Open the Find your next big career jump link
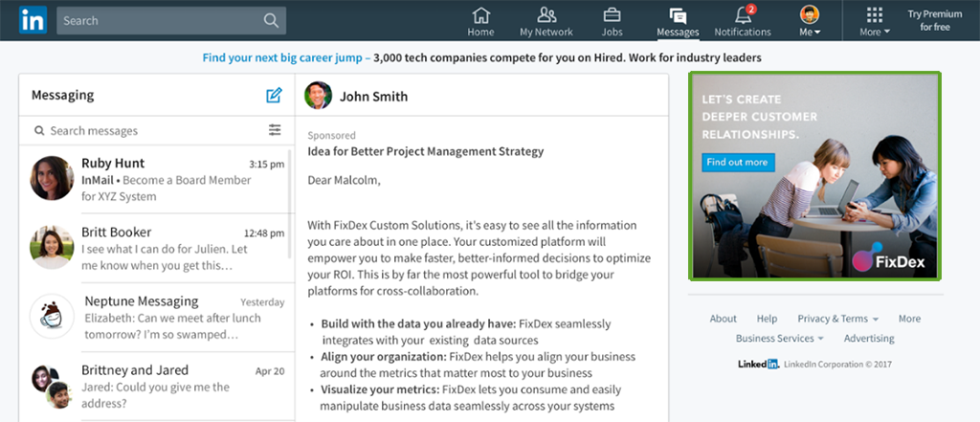 [x=285, y=58]
